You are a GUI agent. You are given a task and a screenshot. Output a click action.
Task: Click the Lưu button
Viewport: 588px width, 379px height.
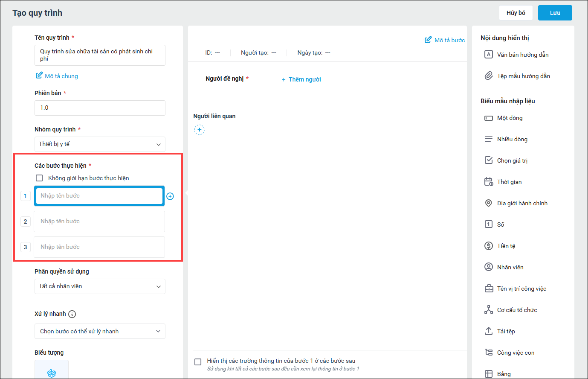555,13
